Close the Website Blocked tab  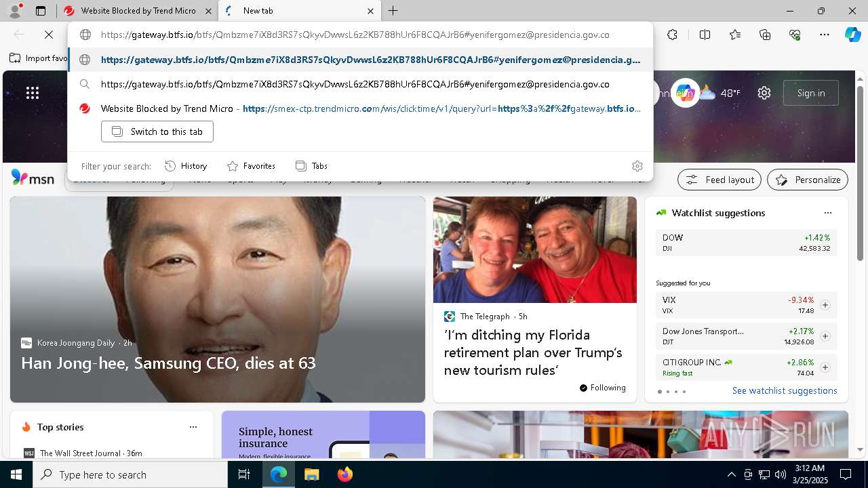pos(208,11)
